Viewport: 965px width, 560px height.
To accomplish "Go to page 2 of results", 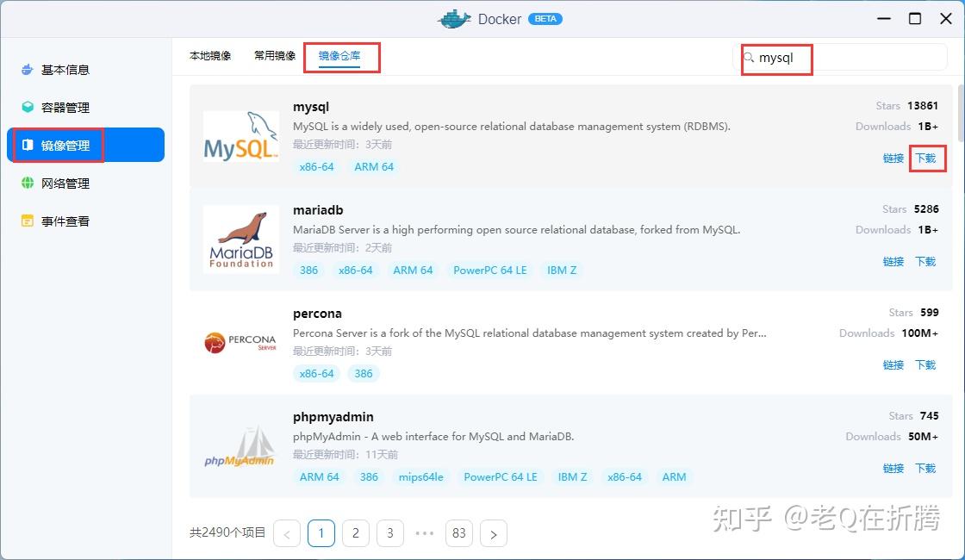I will point(356,532).
